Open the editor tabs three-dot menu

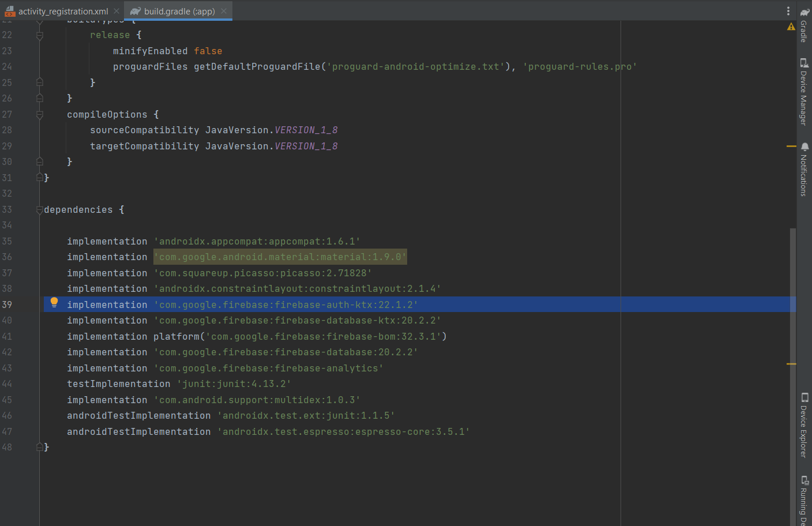click(788, 11)
